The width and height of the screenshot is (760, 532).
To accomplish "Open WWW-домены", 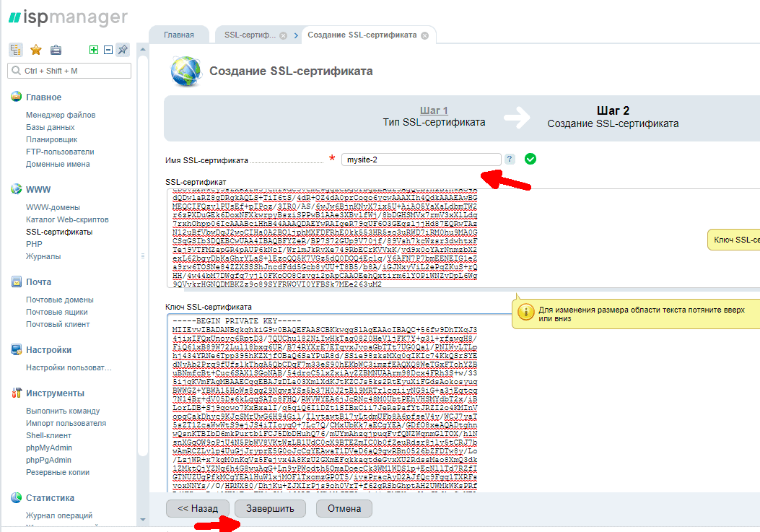I will (53, 207).
